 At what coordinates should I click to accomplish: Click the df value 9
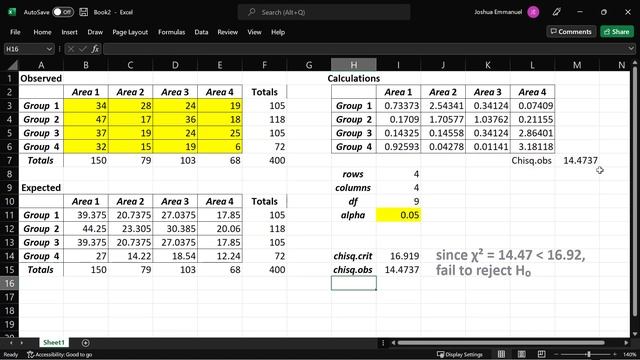[398, 201]
